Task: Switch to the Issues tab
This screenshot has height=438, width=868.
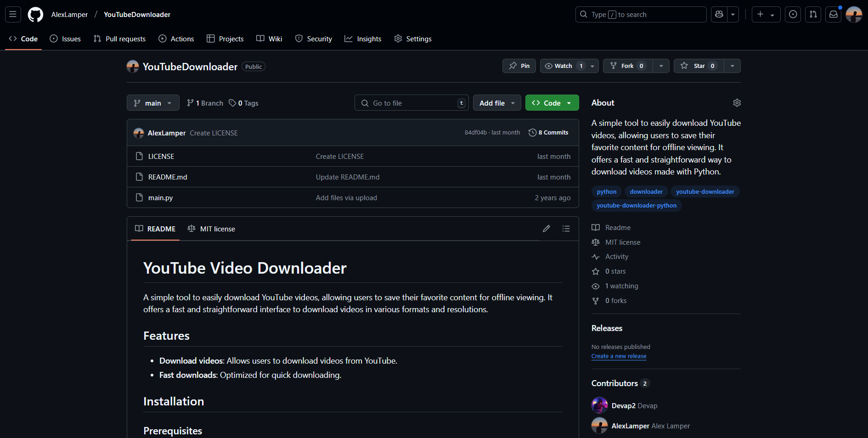Action: (x=65, y=39)
